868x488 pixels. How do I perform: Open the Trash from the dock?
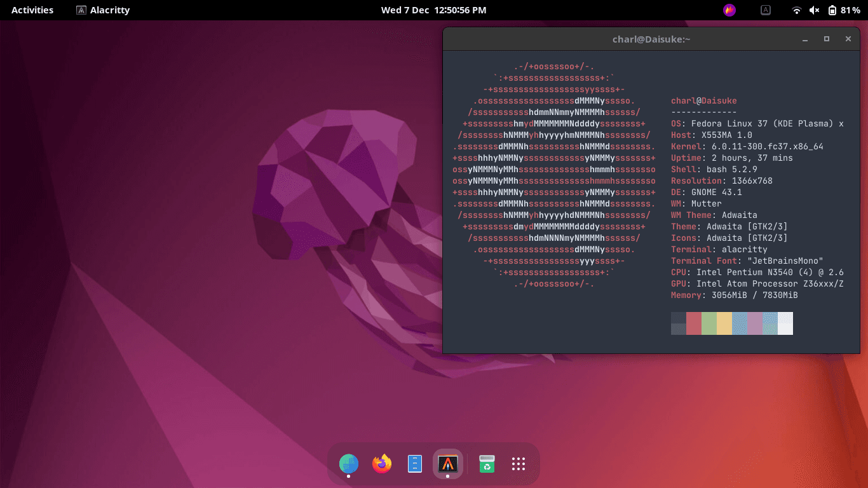[x=487, y=464]
